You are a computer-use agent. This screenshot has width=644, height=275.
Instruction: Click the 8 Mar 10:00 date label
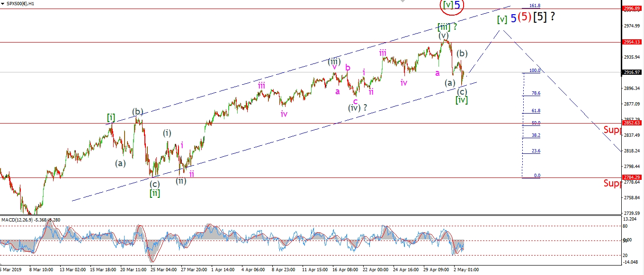41,270
